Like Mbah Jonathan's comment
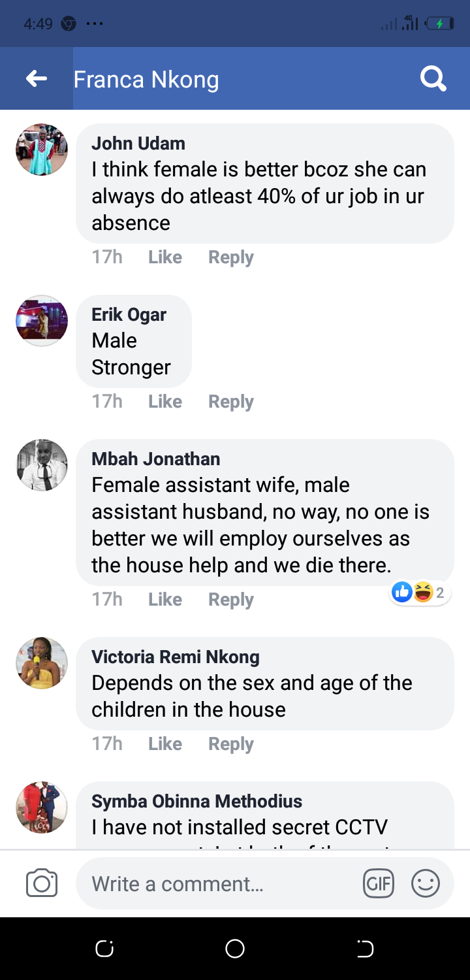The height and width of the screenshot is (980, 470). [164, 600]
